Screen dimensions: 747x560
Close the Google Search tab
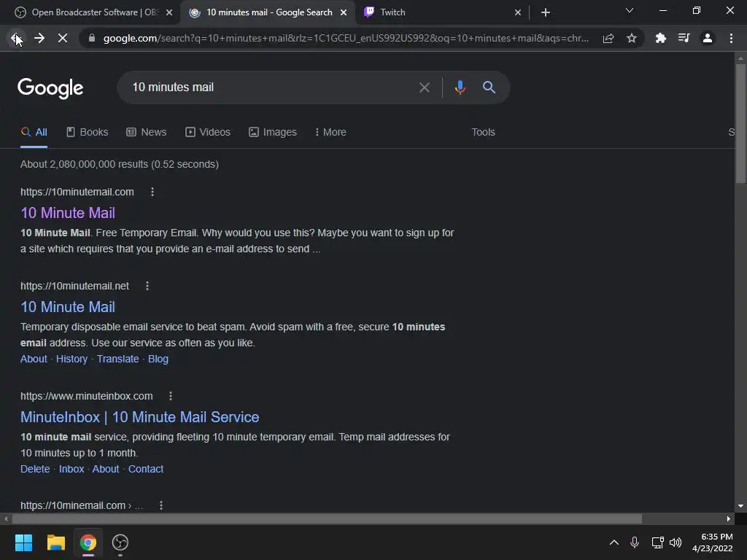click(344, 12)
